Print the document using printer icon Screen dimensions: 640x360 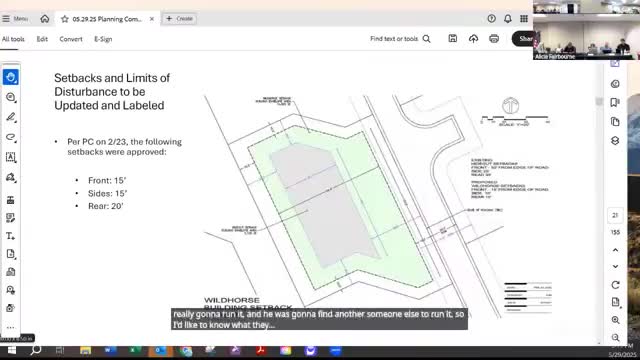click(494, 38)
